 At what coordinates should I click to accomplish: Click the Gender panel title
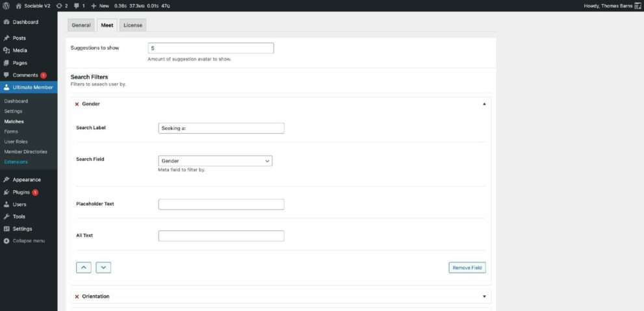[x=91, y=105]
